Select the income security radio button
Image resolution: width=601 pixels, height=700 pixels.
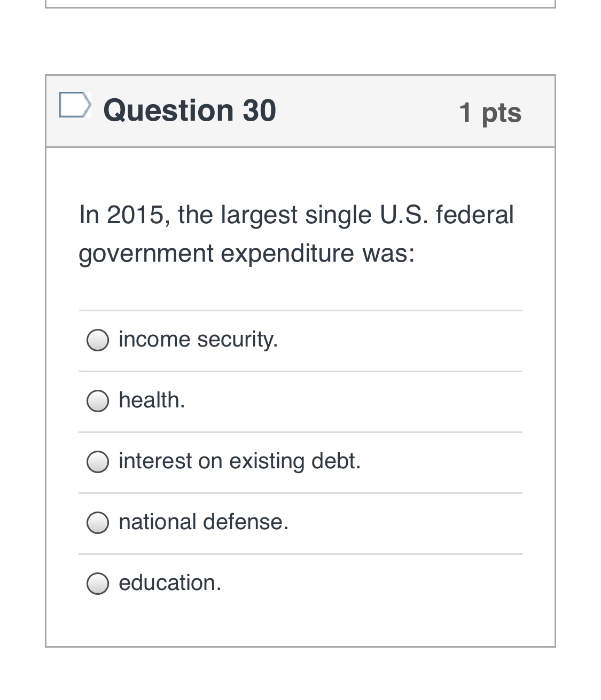tap(98, 340)
